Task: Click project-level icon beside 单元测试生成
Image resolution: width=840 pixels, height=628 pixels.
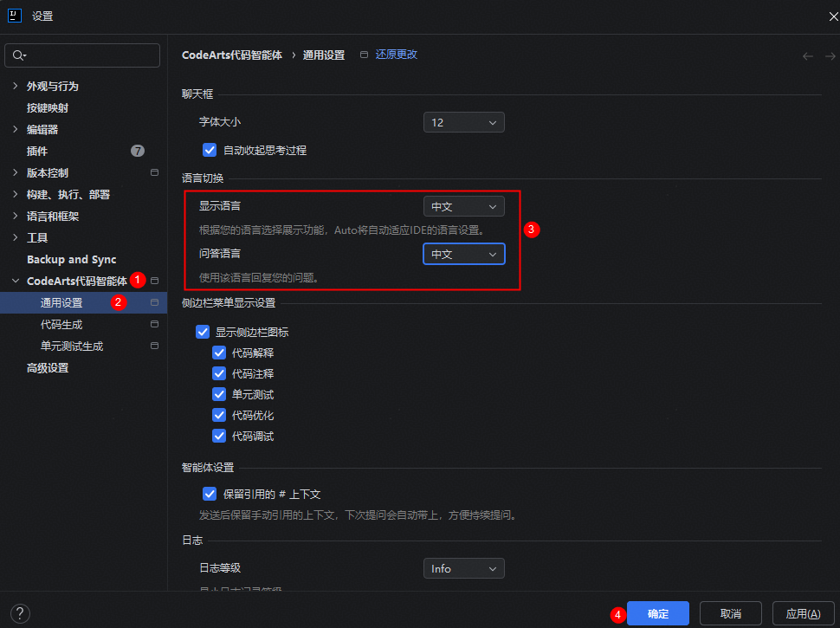Action: (155, 346)
